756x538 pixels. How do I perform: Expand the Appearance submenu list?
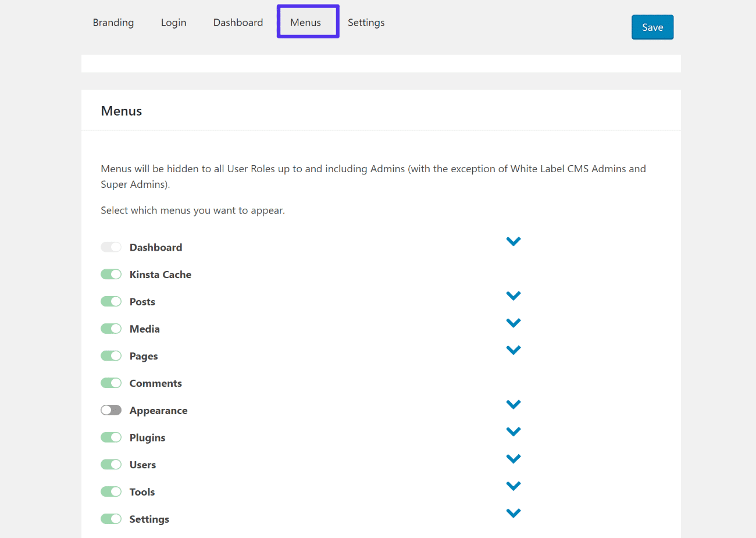click(513, 404)
